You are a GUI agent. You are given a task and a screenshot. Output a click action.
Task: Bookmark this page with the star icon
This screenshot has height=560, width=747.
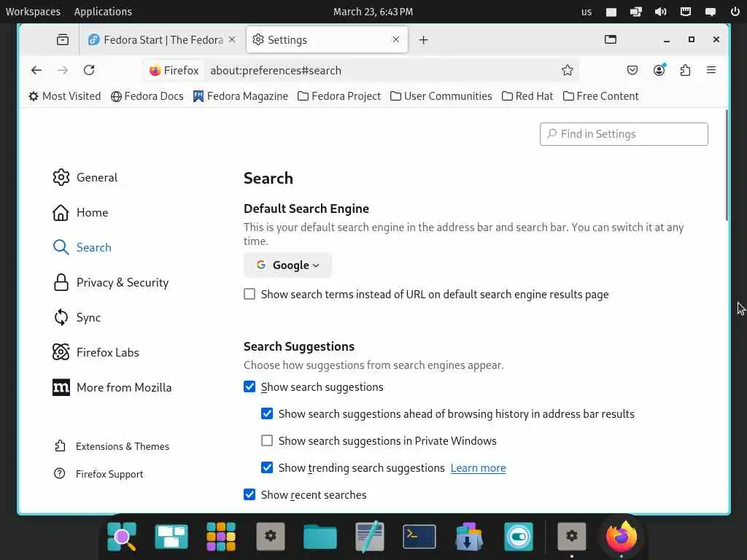pos(567,71)
